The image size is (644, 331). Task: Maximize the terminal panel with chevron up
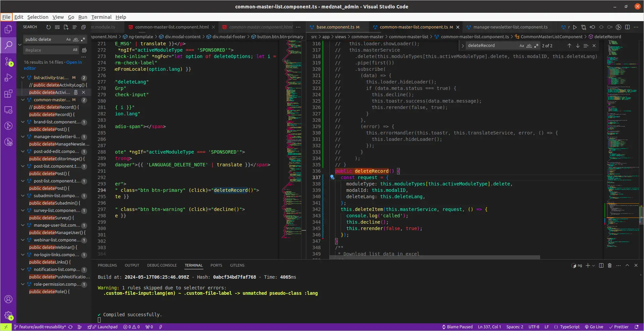pyautogui.click(x=627, y=265)
